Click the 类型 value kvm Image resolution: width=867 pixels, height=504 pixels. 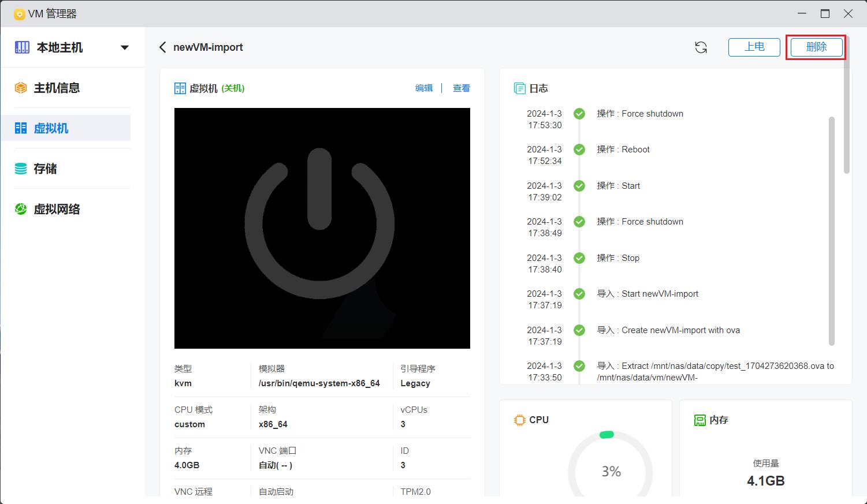coord(183,383)
